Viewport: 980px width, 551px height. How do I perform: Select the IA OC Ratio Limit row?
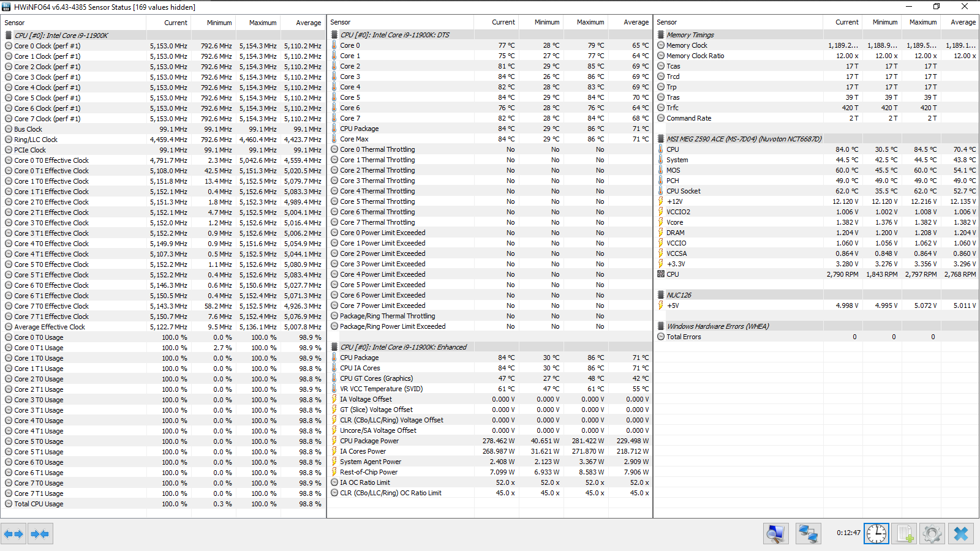pyautogui.click(x=490, y=482)
